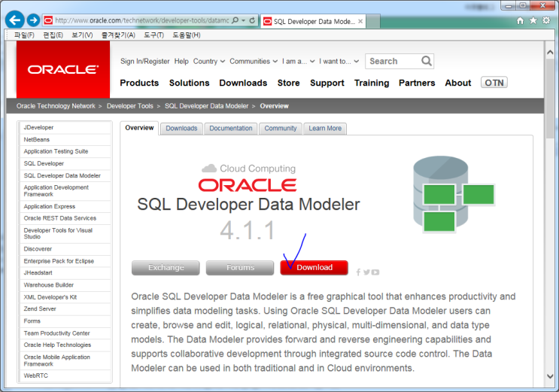Open Products in main navigation
This screenshot has width=559, height=392.
click(x=139, y=83)
